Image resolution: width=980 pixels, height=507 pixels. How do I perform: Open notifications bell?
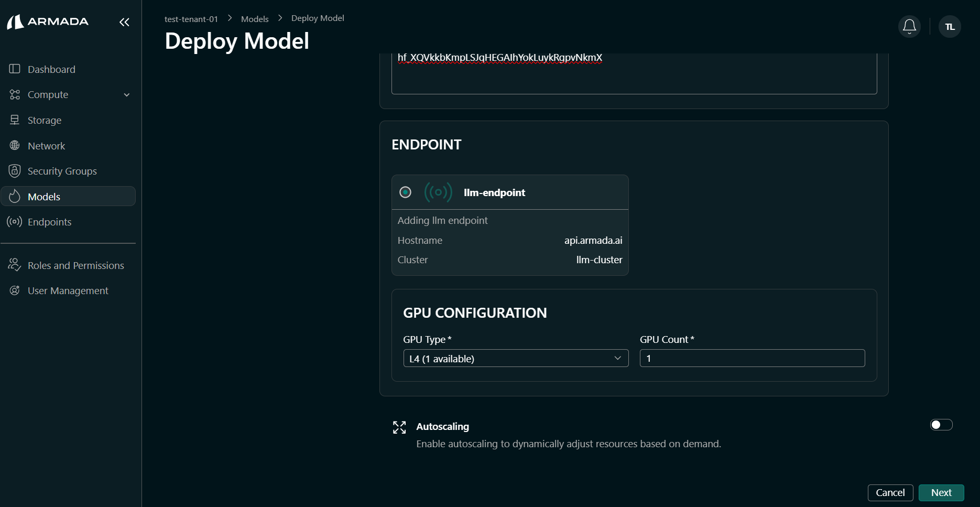909,27
